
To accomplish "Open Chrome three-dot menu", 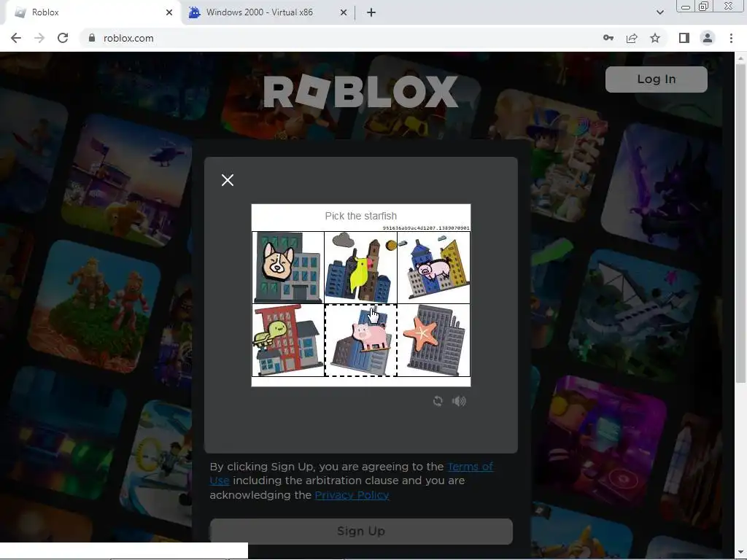I will pos(731,38).
